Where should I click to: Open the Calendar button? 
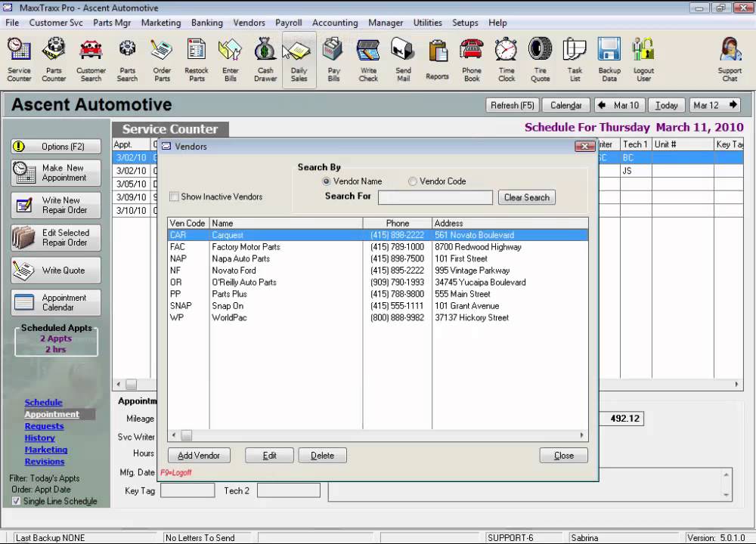pyautogui.click(x=566, y=105)
